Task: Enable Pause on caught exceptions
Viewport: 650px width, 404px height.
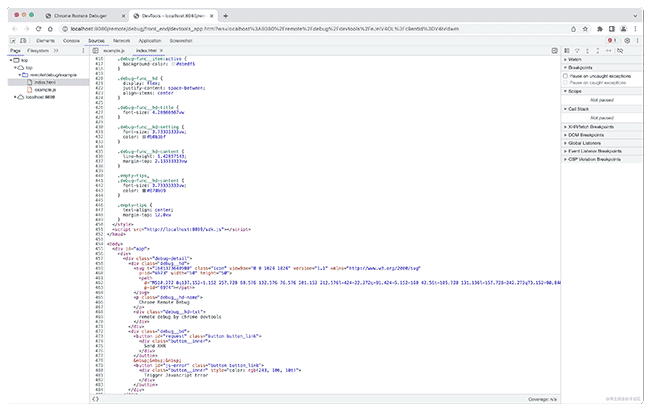Action: pyautogui.click(x=565, y=82)
